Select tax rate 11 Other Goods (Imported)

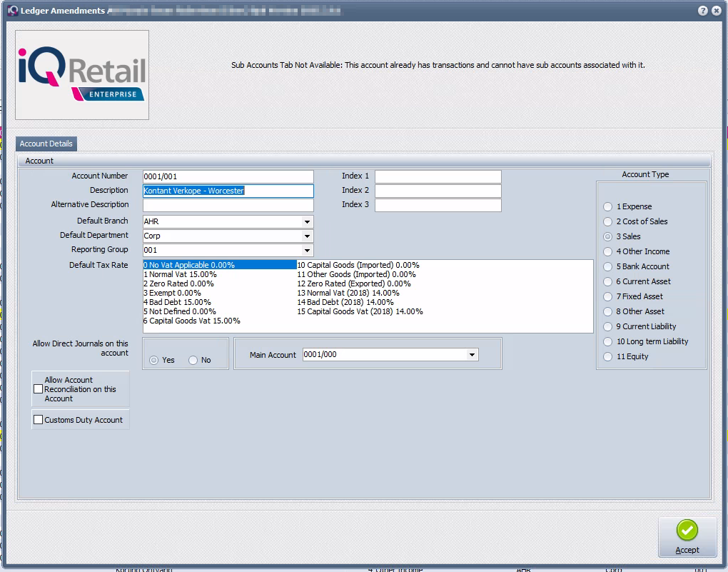tap(356, 274)
